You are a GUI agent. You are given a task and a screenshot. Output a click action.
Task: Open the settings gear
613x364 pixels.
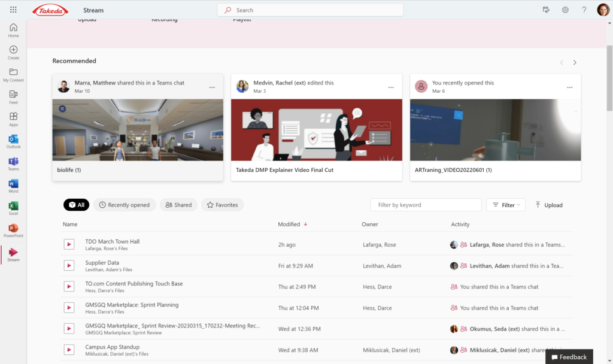click(565, 10)
